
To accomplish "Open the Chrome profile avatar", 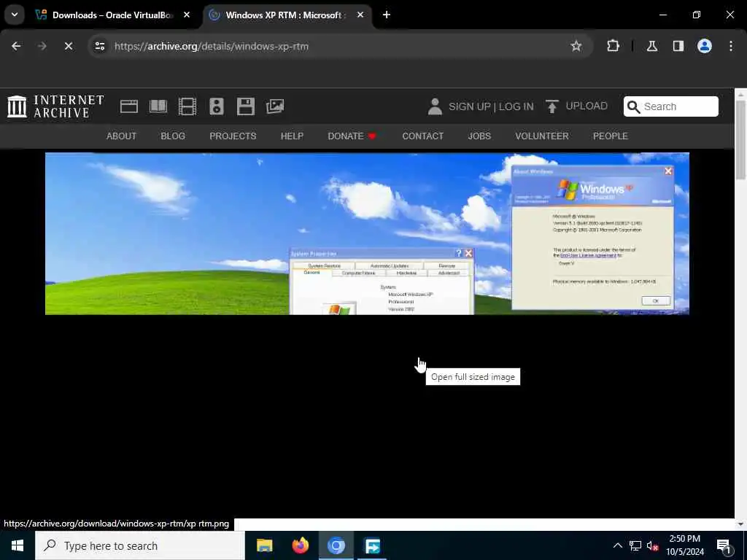I will pyautogui.click(x=705, y=46).
